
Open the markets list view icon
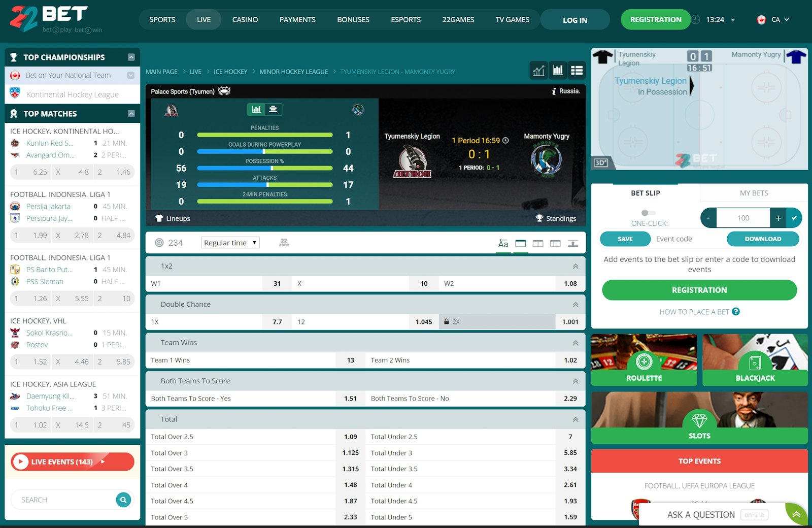pyautogui.click(x=577, y=71)
